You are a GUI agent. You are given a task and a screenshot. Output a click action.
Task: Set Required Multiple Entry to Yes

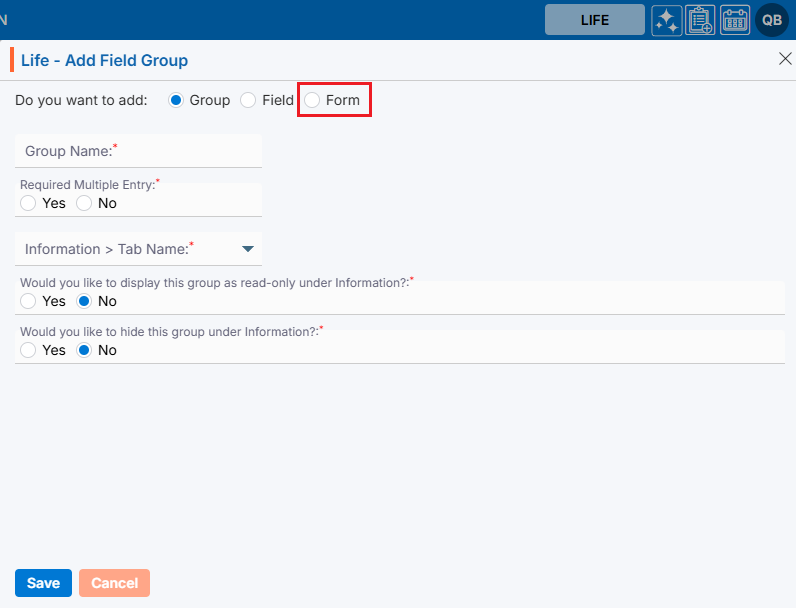pyautogui.click(x=28, y=203)
